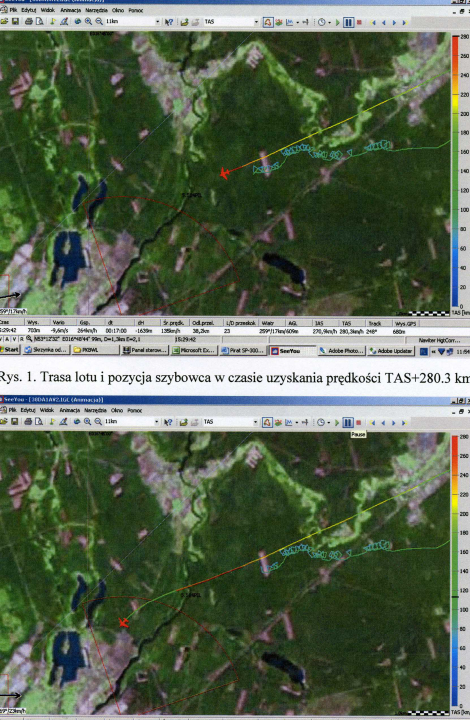Start animation with lower green play button
Image resolution: width=470 pixels, height=720 pixels.
point(337,422)
